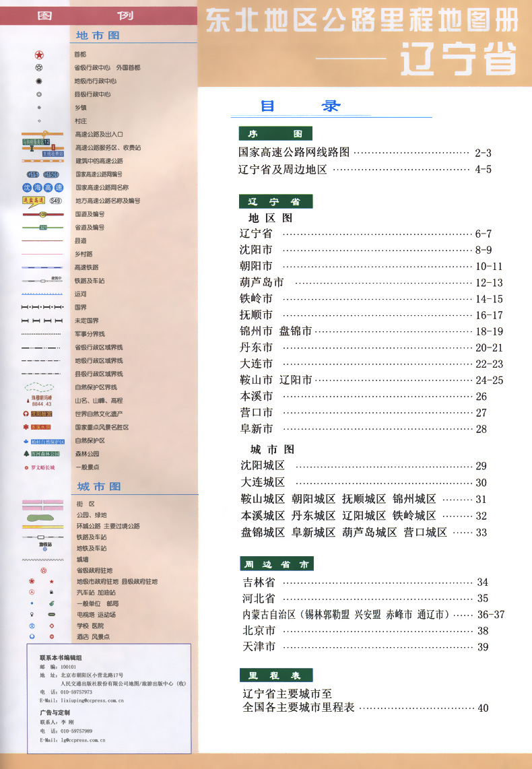The image size is (532, 769).
Task: Click the 铁岭市 14-15 entry
Action: [371, 298]
